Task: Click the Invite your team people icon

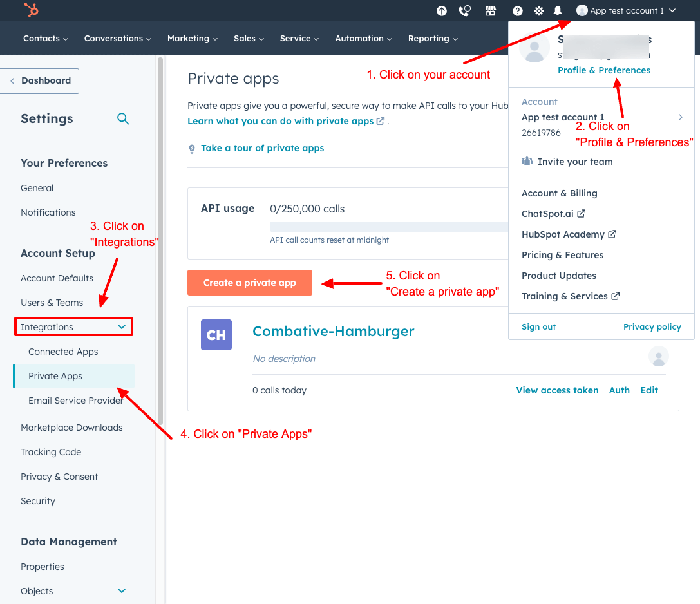Action: click(x=527, y=162)
